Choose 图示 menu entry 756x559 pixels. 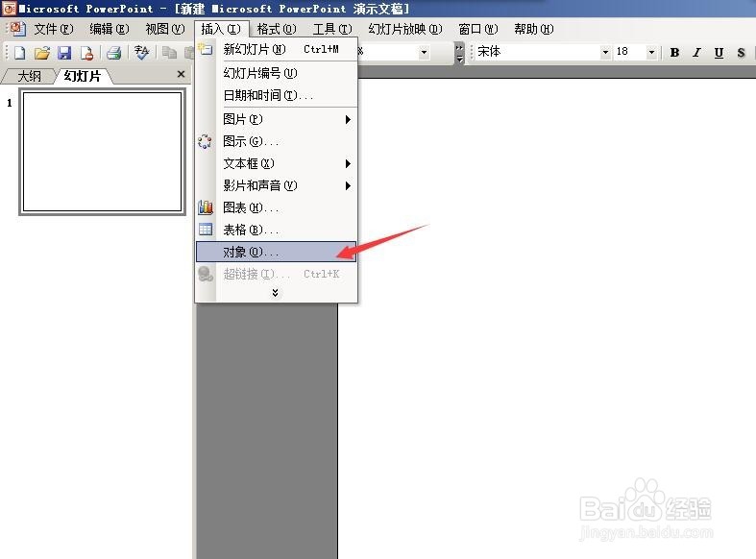(x=277, y=142)
